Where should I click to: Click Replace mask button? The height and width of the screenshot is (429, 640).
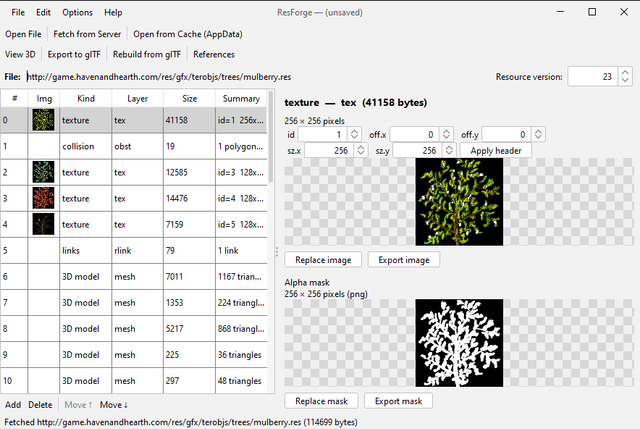pos(322,401)
